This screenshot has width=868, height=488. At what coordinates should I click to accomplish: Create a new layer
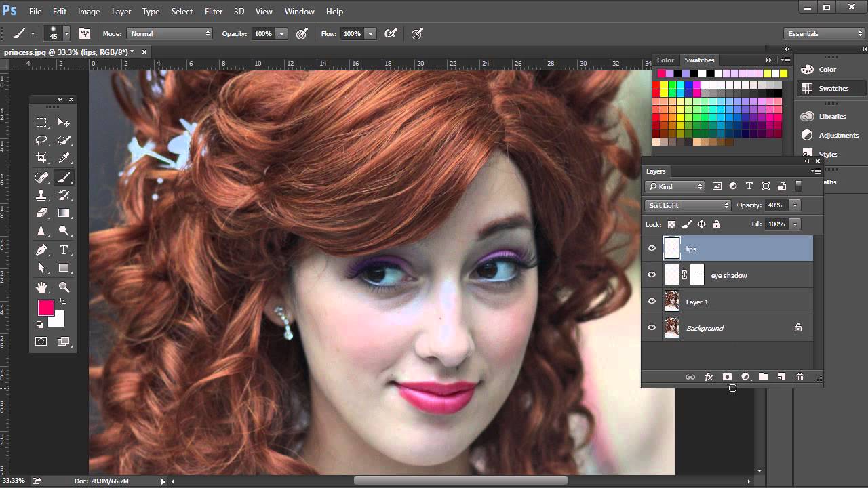[x=781, y=377]
